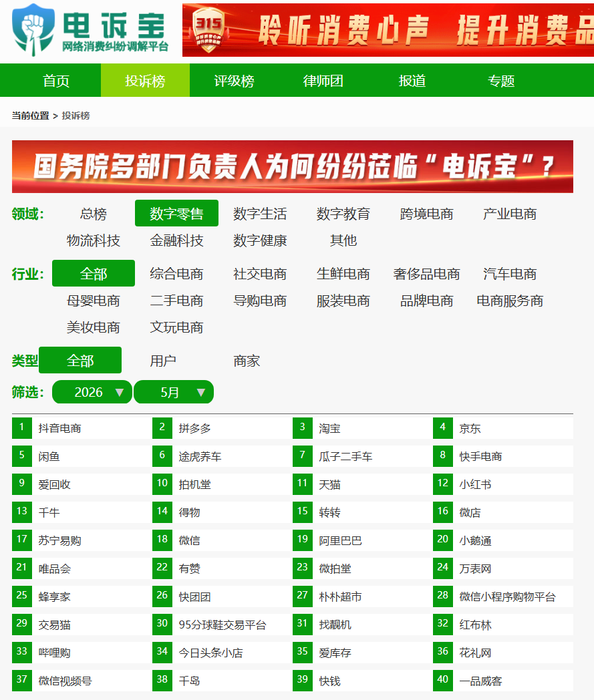Filter industry by 品牌电商
This screenshot has width=594, height=700.
click(x=426, y=301)
